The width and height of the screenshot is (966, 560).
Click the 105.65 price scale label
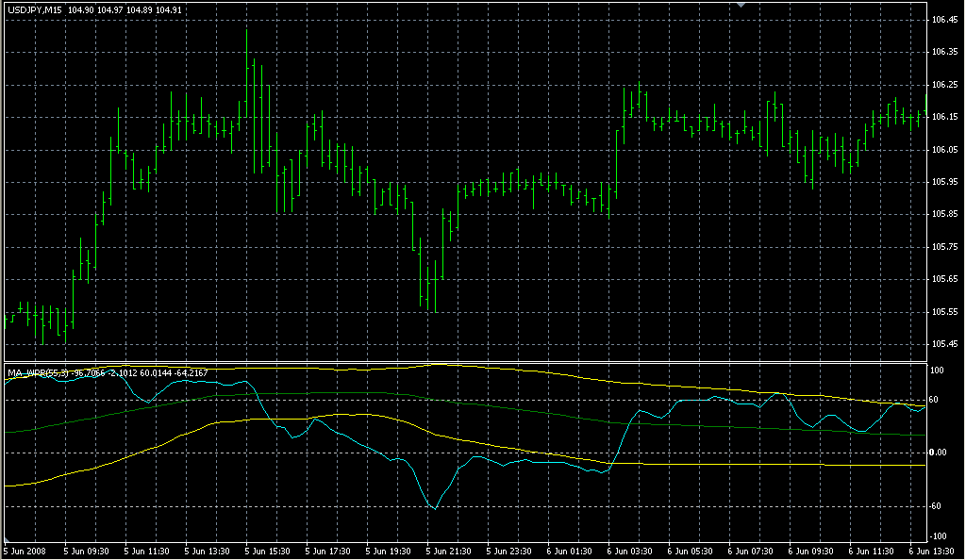[x=944, y=279]
